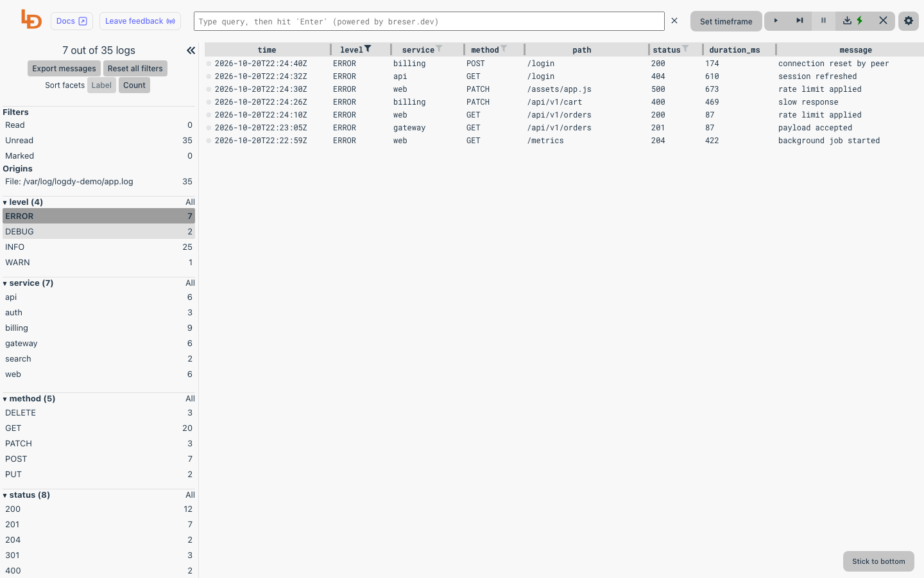Click the active filter icon on level column
Viewport: 924px width, 578px height.
[x=368, y=49]
